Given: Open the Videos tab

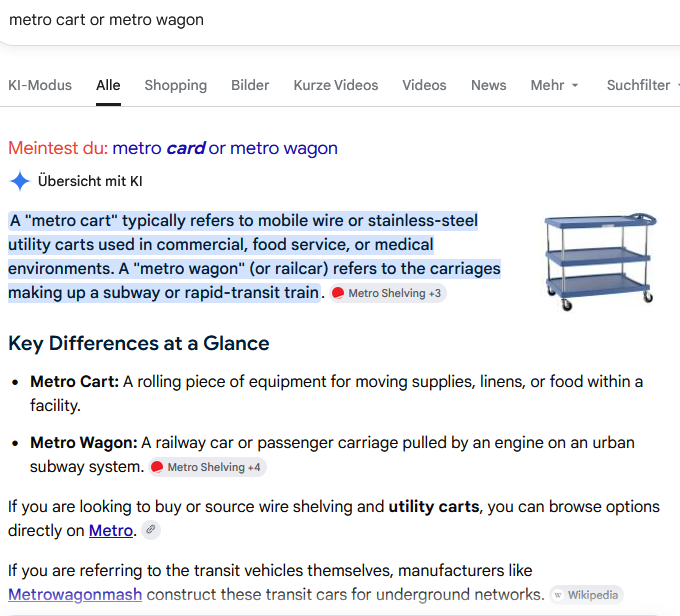Looking at the screenshot, I should pos(424,85).
